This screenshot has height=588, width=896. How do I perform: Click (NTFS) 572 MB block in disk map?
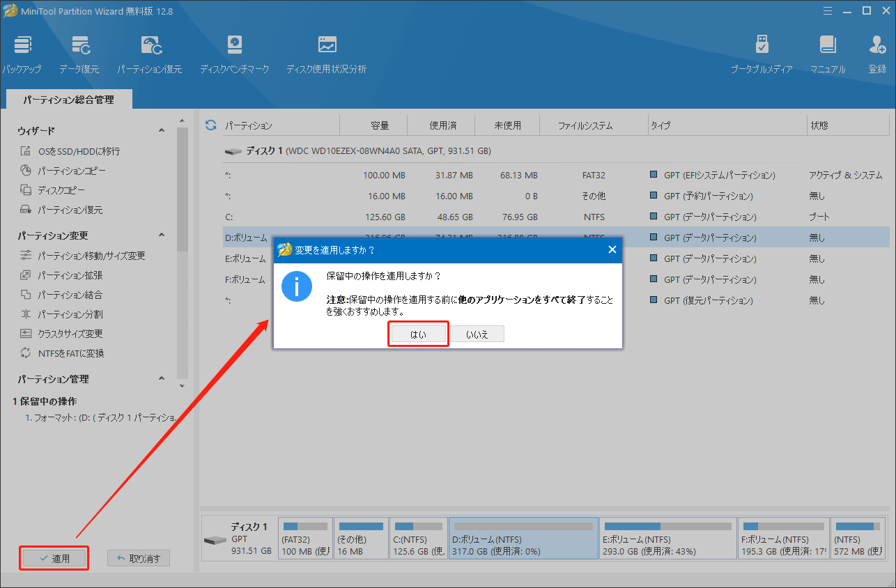coord(858,538)
